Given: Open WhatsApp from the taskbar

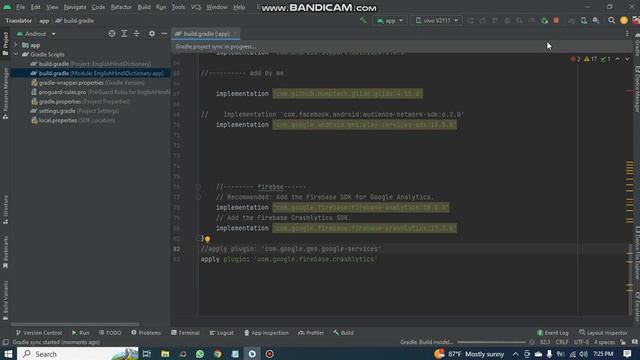Looking at the screenshot, I should [x=200, y=353].
